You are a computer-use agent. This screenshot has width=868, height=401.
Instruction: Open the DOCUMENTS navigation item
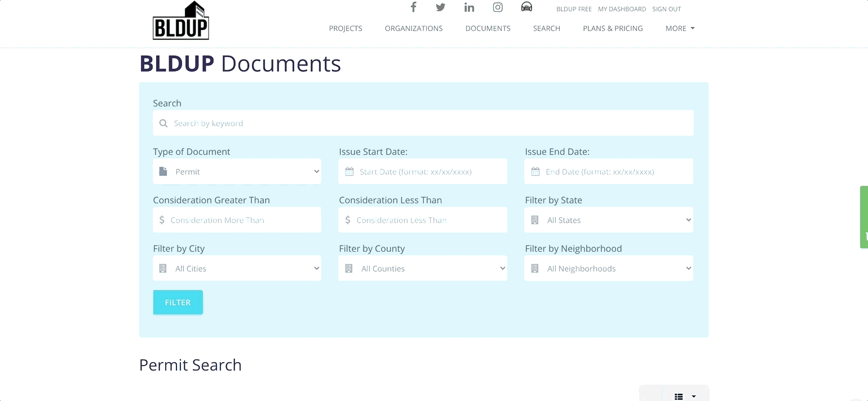[488, 28]
